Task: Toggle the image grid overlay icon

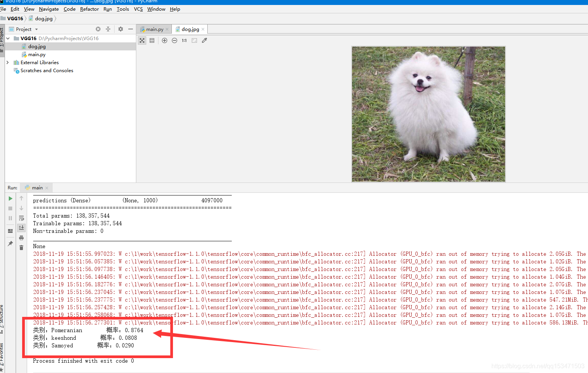Action: 152,40
